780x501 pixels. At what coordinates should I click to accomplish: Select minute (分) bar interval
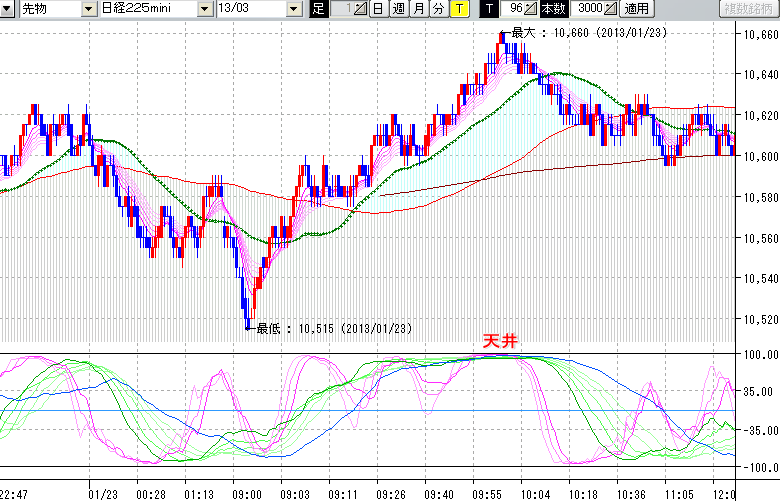(x=438, y=9)
